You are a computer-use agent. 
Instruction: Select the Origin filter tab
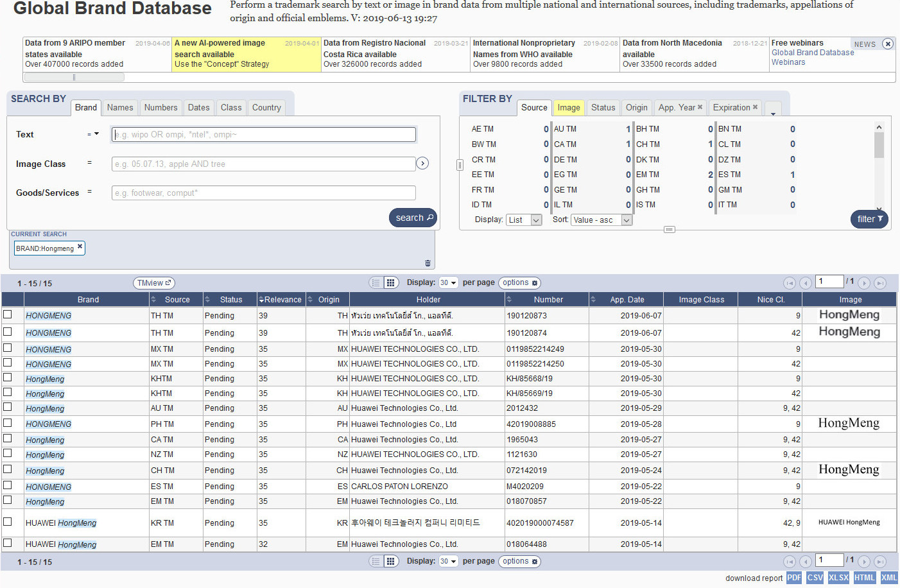click(x=636, y=108)
